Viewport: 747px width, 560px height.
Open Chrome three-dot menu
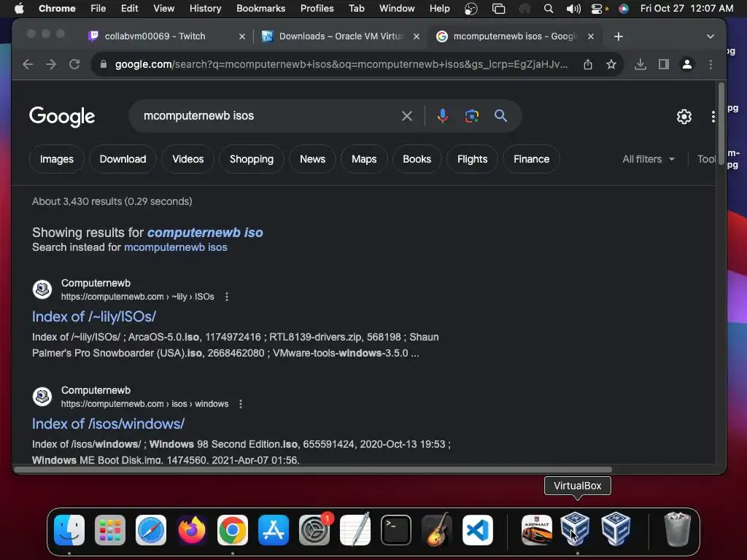711,64
